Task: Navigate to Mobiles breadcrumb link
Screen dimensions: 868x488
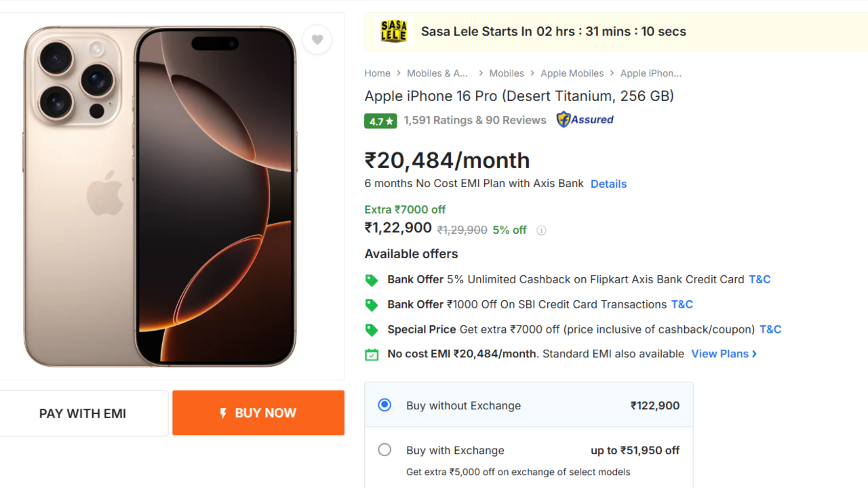Action: (x=506, y=73)
